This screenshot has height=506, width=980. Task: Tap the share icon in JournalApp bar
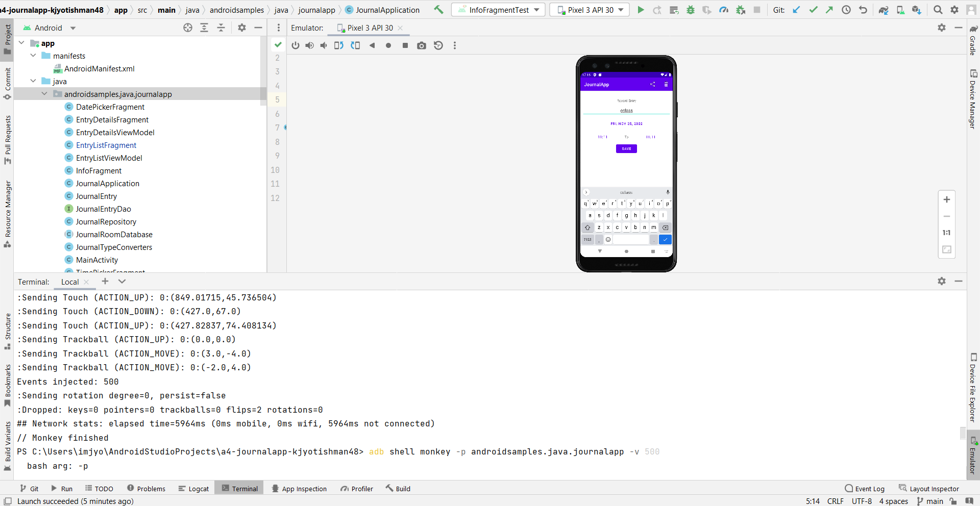point(652,84)
